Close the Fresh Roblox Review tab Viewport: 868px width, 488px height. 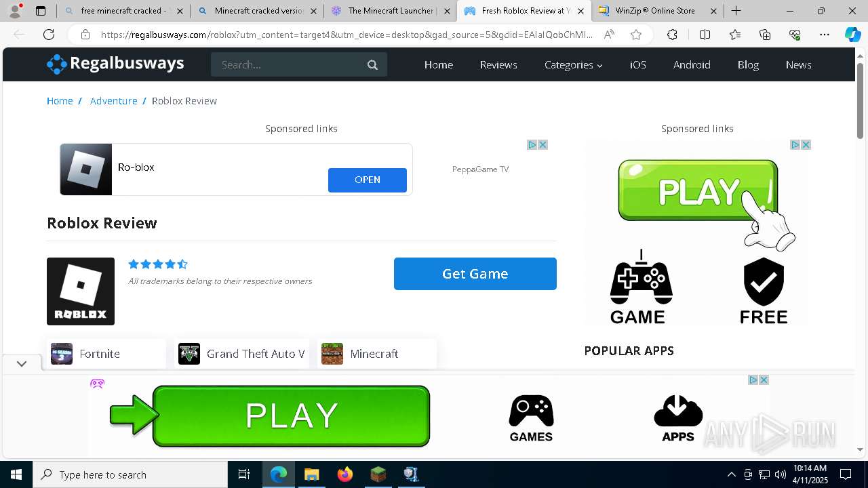tap(580, 11)
